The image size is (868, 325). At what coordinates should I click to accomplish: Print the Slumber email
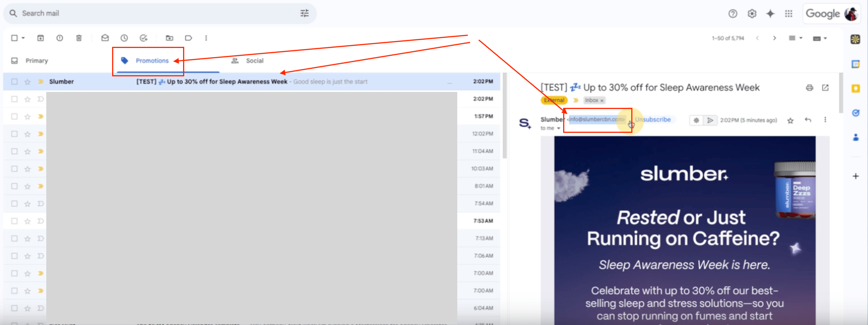[809, 88]
